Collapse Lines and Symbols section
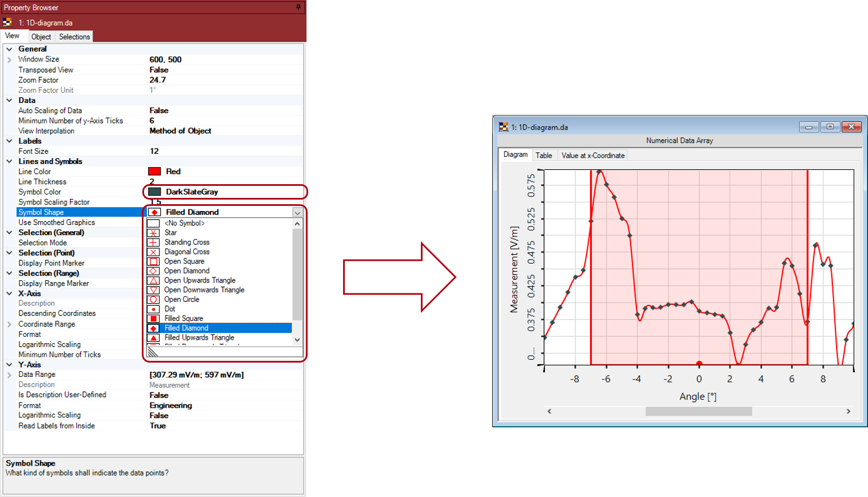The width and height of the screenshot is (868, 497). click(x=10, y=161)
